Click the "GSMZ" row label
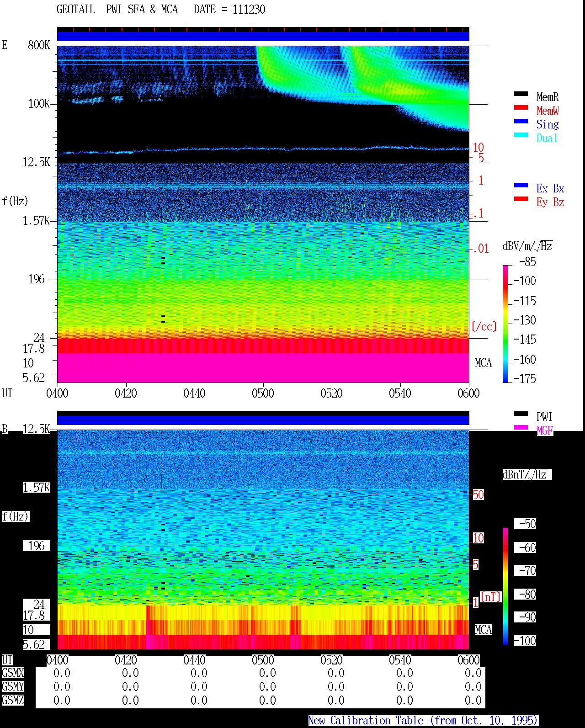Screen dimensions: 585x728 coord(13,700)
